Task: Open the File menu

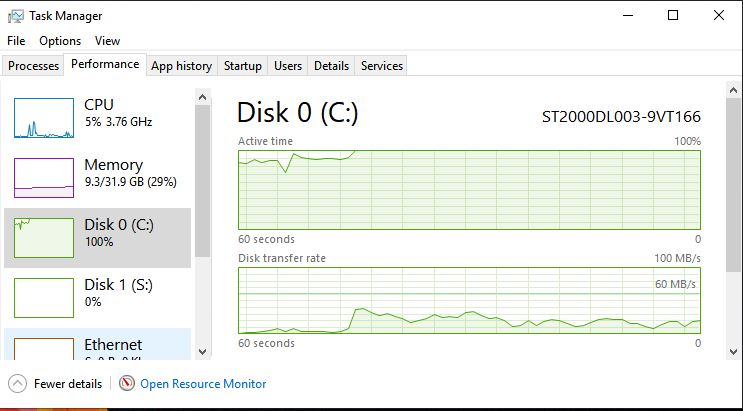Action: 16,41
